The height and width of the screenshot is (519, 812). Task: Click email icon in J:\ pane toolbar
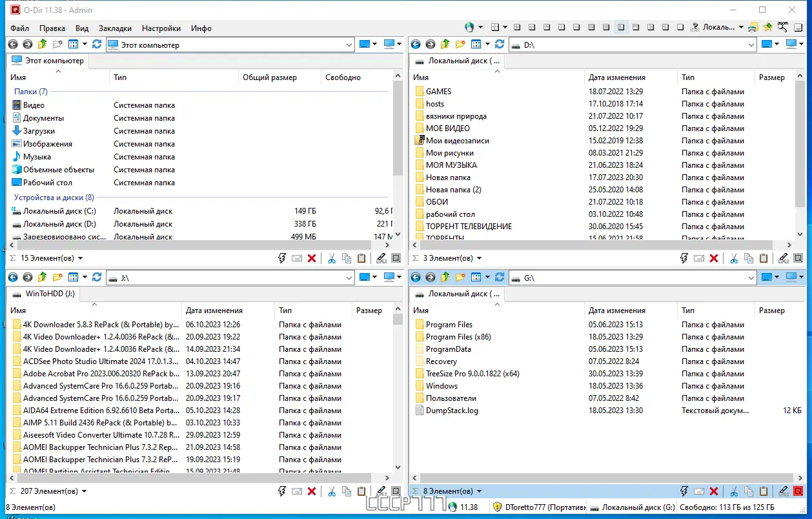pos(297,491)
